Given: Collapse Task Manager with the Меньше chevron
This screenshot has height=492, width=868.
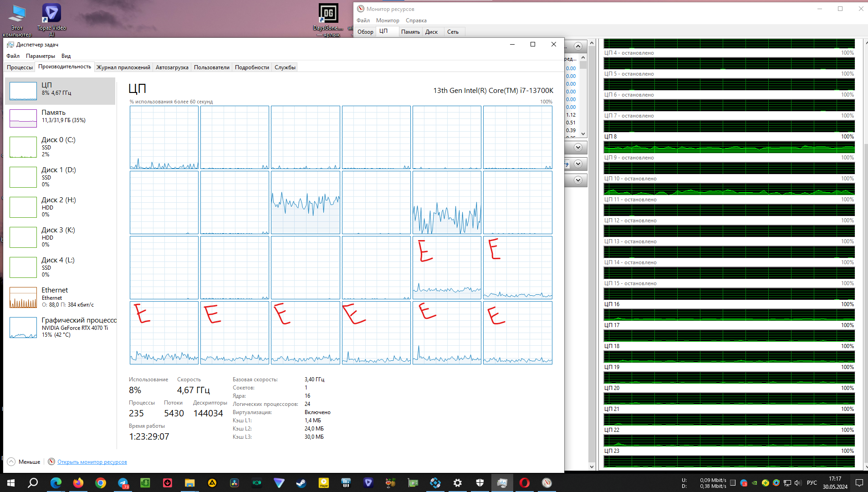Looking at the screenshot, I should (x=24, y=461).
